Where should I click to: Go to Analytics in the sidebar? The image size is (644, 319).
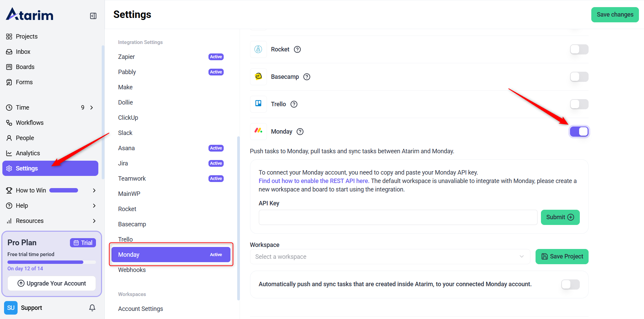click(x=28, y=153)
